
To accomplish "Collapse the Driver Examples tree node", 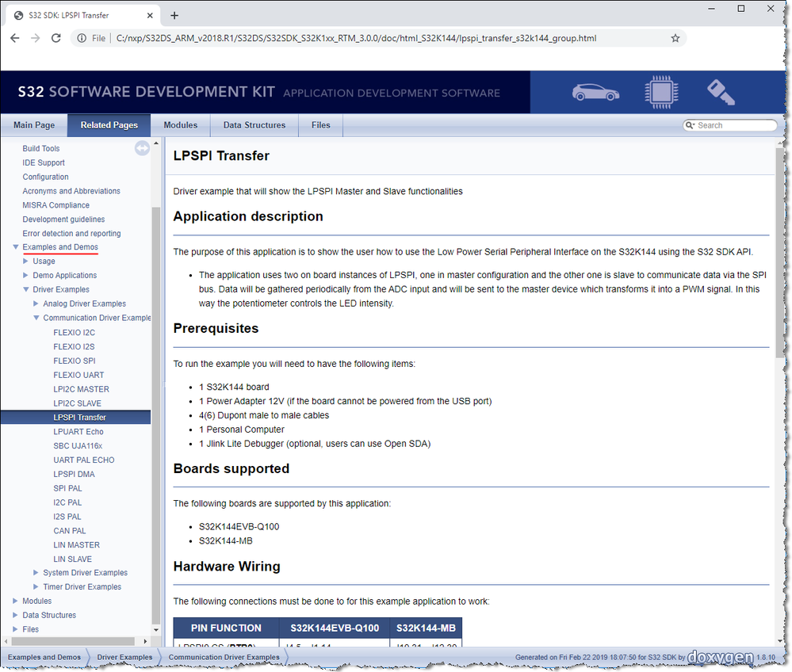I will point(25,289).
